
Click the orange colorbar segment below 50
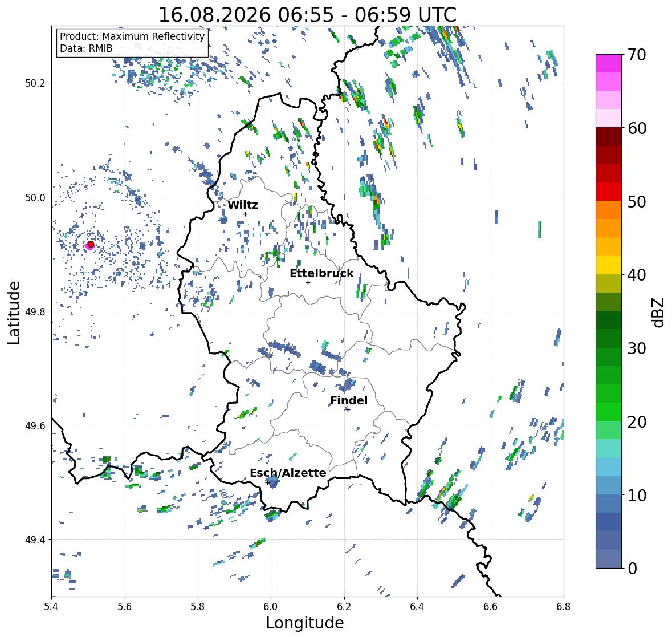pos(609,210)
